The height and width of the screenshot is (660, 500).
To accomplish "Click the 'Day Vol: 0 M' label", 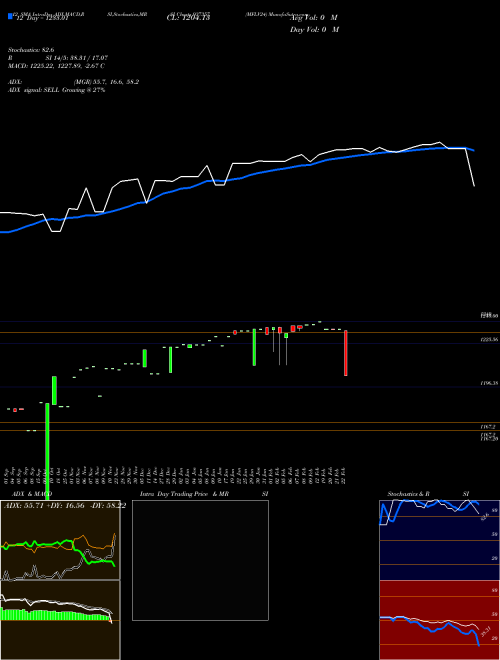I will [x=314, y=30].
